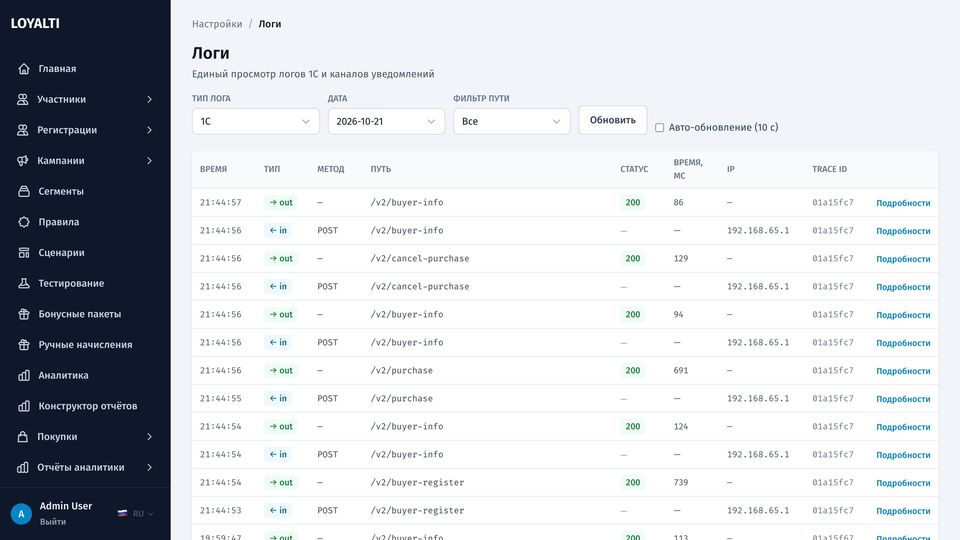Screen dimensions: 960x540
Task: Click the Ручные начисления gift icon
Action: [x=24, y=344]
